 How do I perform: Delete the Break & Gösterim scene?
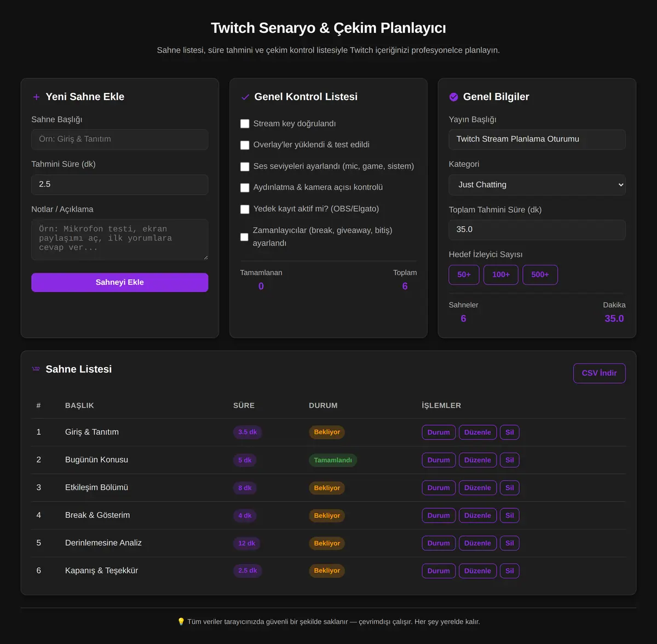click(x=510, y=515)
